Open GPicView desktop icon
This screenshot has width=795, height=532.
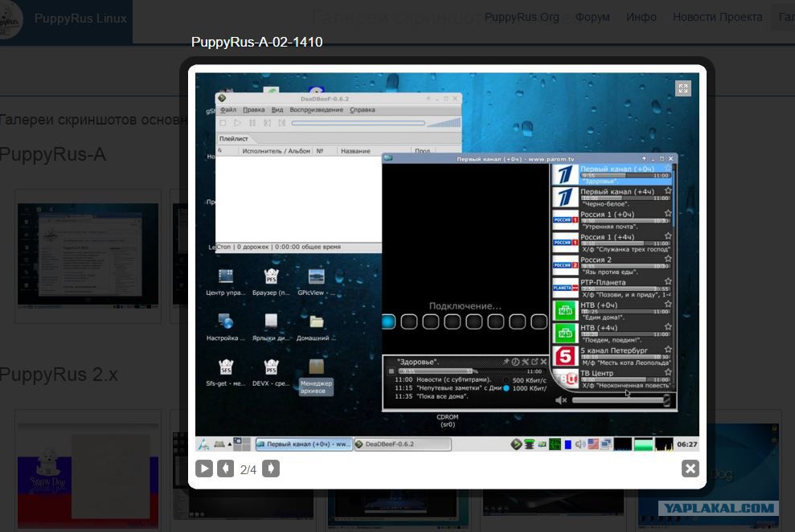(315, 283)
